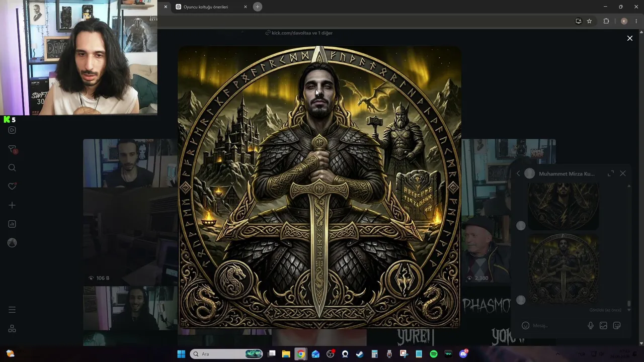The image size is (644, 362).
Task: Open the stats chart icon in sidebar
Action: click(x=12, y=224)
